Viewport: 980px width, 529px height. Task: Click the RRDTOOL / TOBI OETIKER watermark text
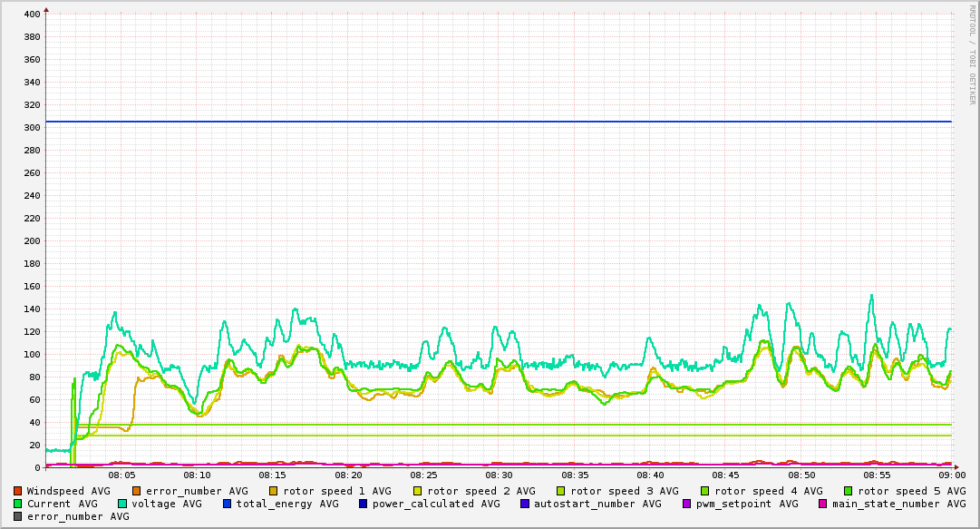click(972, 53)
